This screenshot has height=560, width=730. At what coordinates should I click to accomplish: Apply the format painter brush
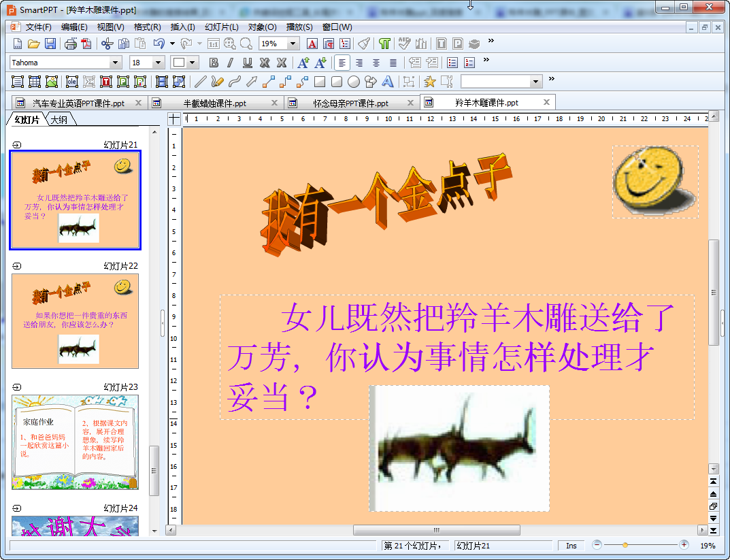tap(364, 44)
